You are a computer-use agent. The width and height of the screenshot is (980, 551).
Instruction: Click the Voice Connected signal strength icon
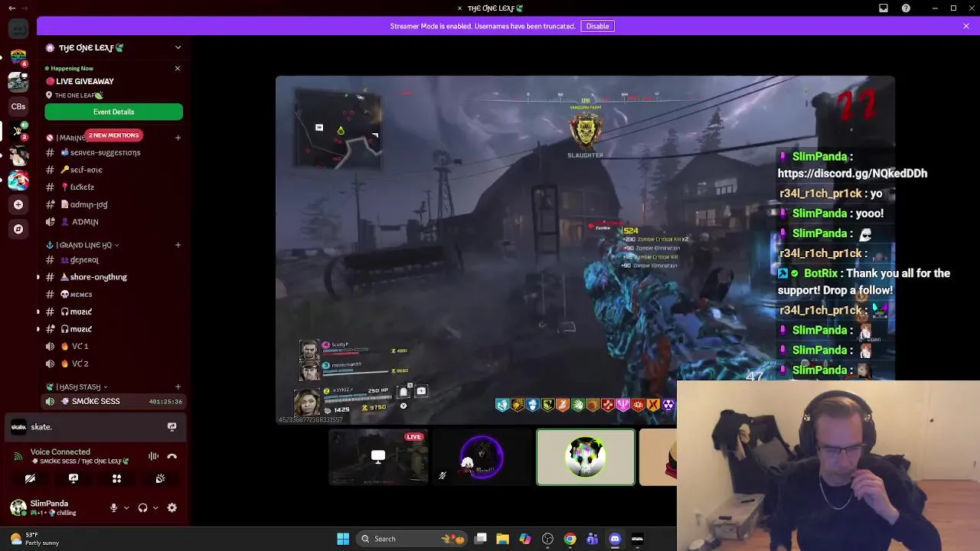click(x=18, y=456)
